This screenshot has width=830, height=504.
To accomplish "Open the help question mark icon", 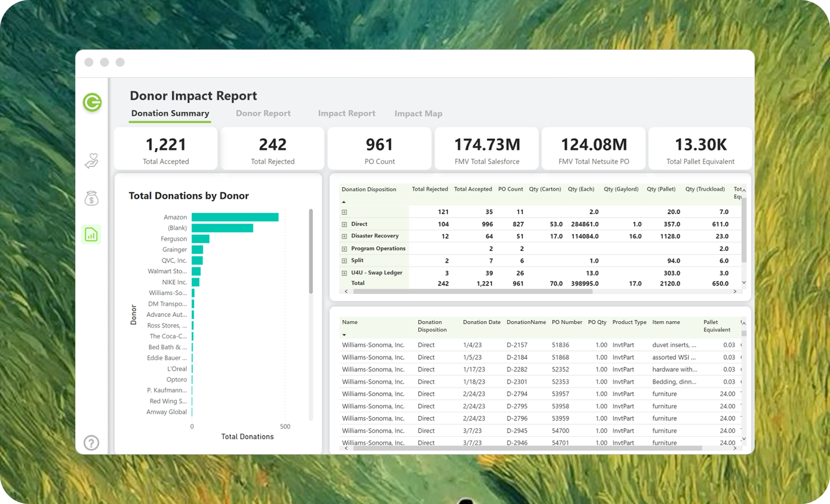I will [91, 443].
